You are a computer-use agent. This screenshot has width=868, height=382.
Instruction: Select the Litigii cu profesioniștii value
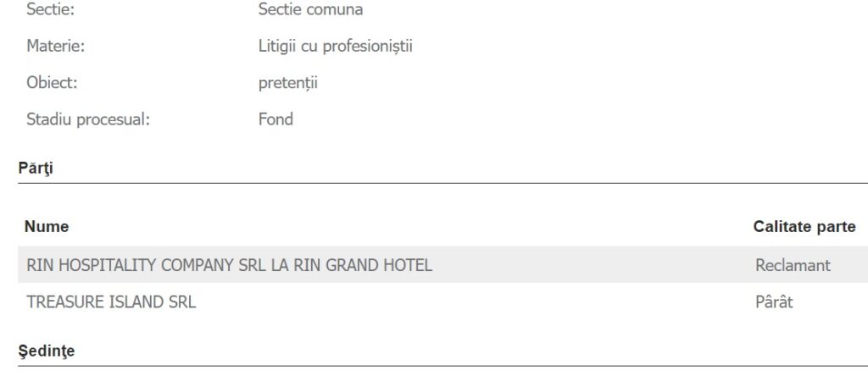click(335, 47)
